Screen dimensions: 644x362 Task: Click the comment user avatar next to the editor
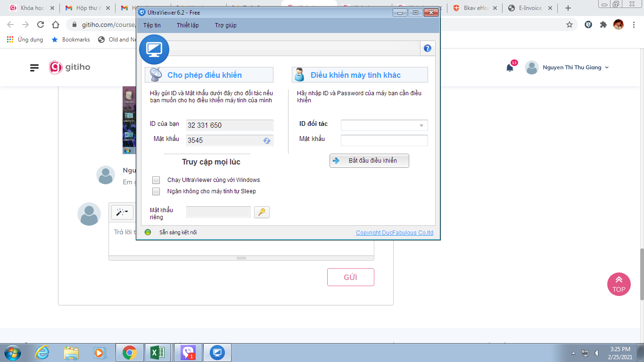(89, 214)
